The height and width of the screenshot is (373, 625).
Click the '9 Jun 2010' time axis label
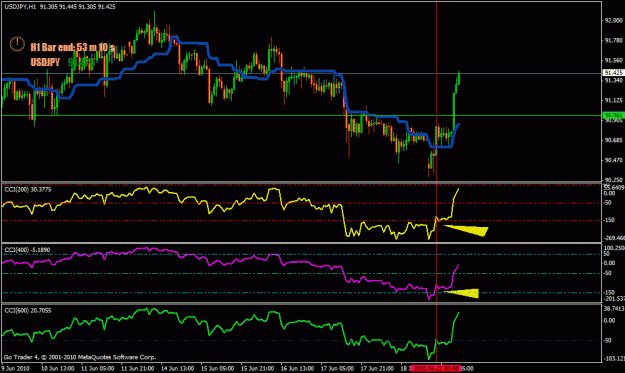[16, 369]
